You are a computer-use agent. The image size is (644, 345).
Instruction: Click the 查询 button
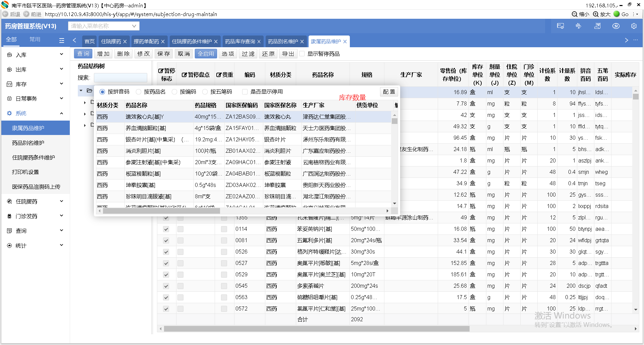(x=84, y=54)
